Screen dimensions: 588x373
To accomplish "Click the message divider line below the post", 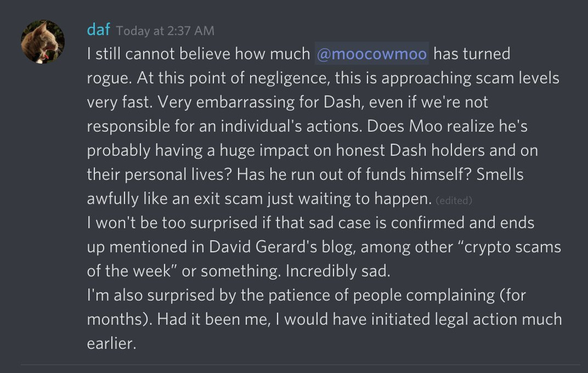I will [x=300, y=364].
